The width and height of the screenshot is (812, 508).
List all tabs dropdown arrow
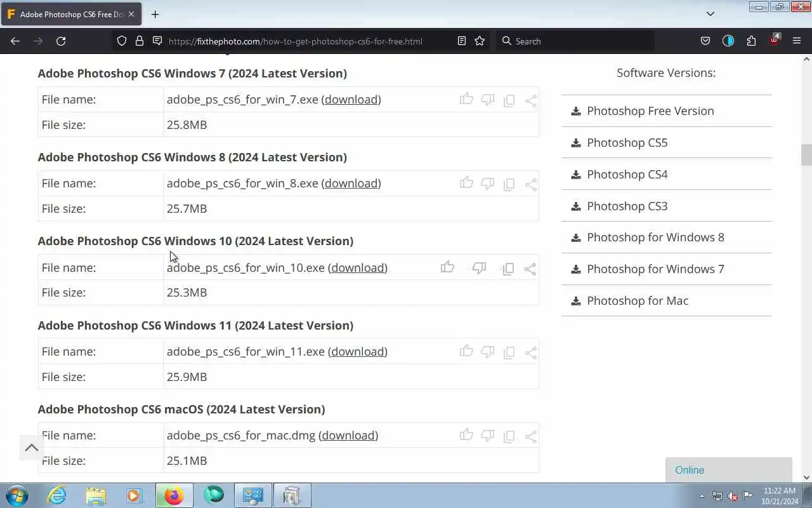click(x=710, y=14)
